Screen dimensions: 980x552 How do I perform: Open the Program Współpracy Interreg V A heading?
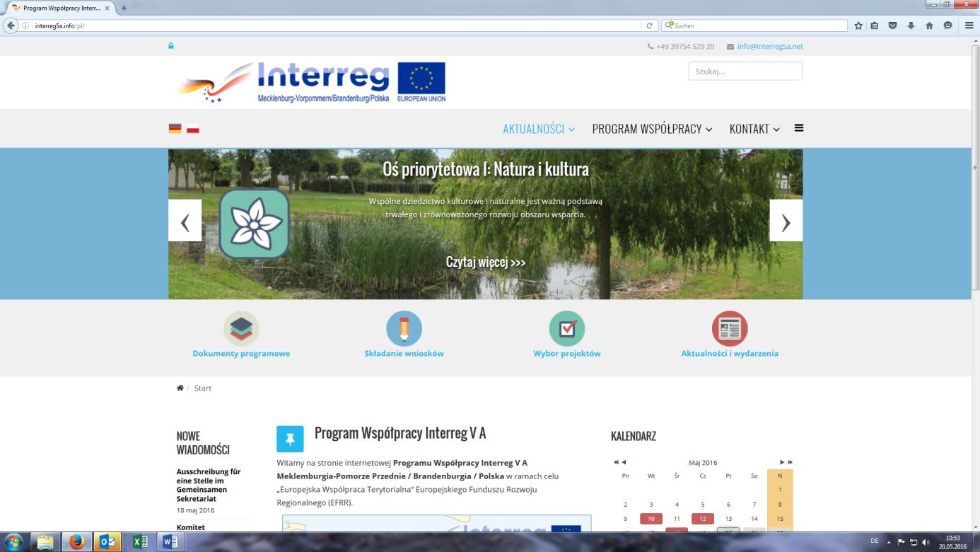400,433
